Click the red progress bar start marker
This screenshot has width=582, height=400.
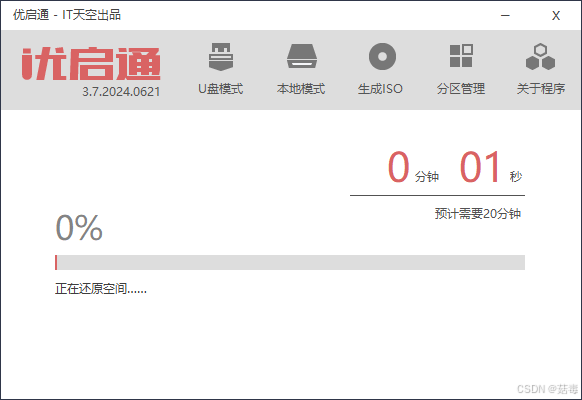(56, 262)
